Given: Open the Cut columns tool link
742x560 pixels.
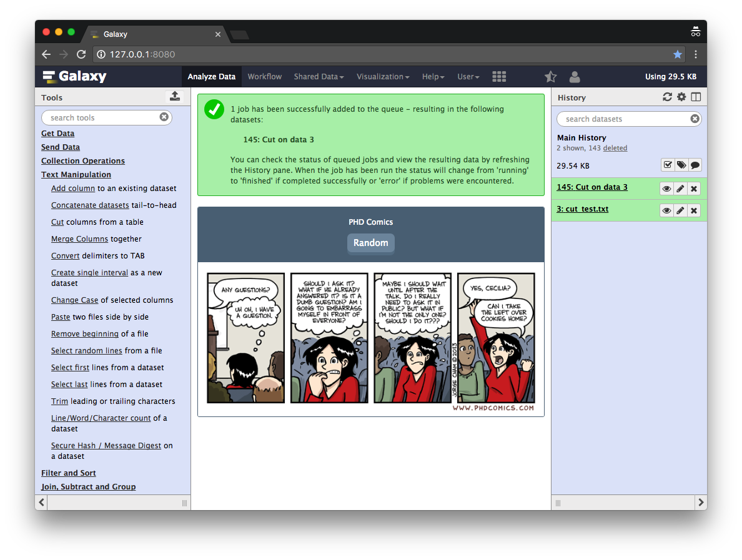Looking at the screenshot, I should coord(57,222).
